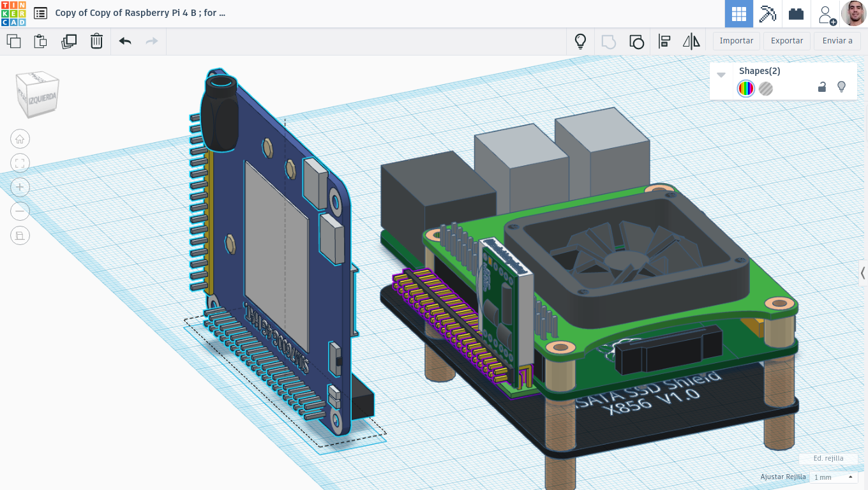Select the Solid multicolor swatch
Image resolution: width=868 pixels, height=490 pixels.
pos(745,89)
